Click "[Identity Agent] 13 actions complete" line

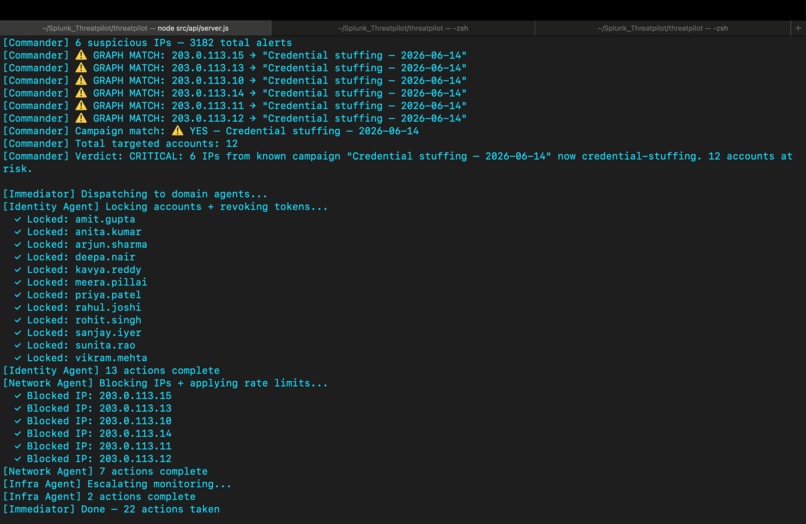(x=111, y=370)
